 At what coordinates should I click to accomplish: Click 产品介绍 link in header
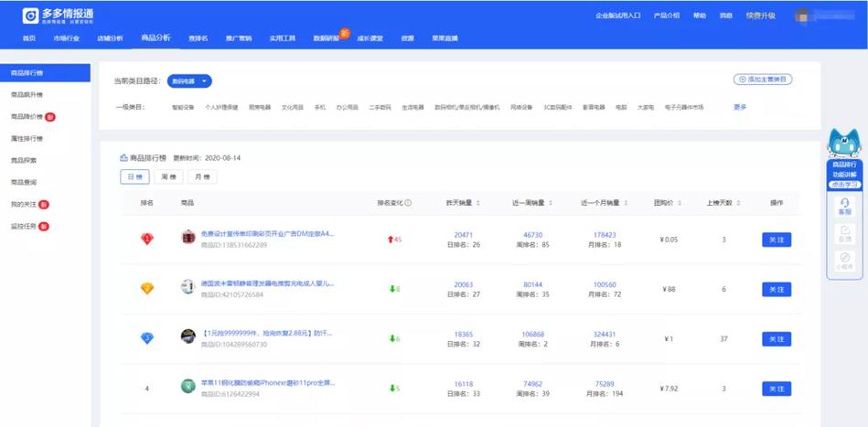[x=667, y=16]
